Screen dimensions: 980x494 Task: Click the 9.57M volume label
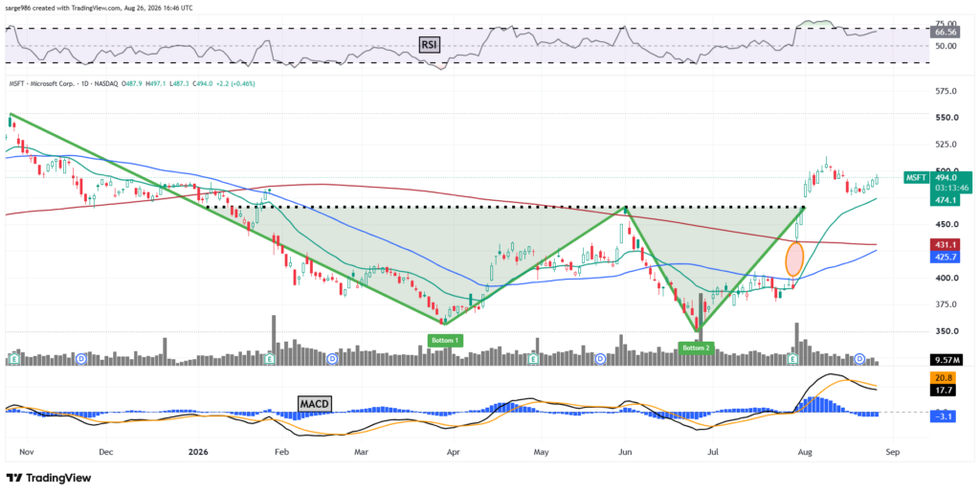point(947,360)
